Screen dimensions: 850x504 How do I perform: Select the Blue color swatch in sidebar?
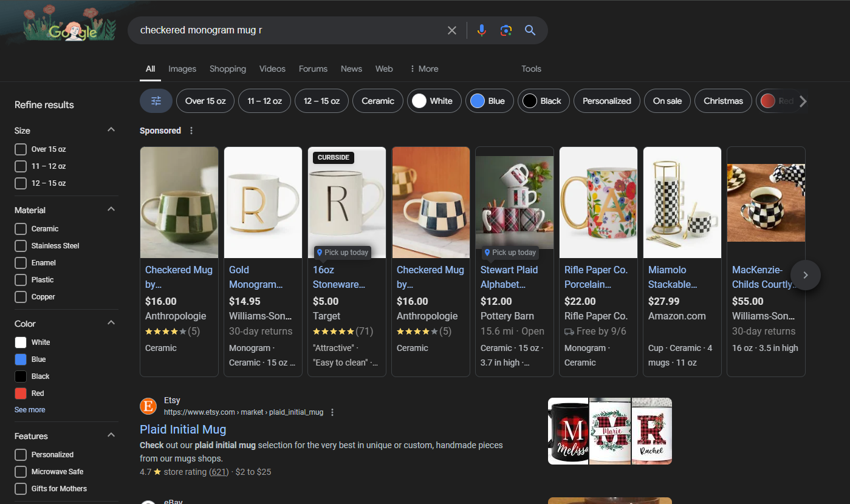(21, 359)
